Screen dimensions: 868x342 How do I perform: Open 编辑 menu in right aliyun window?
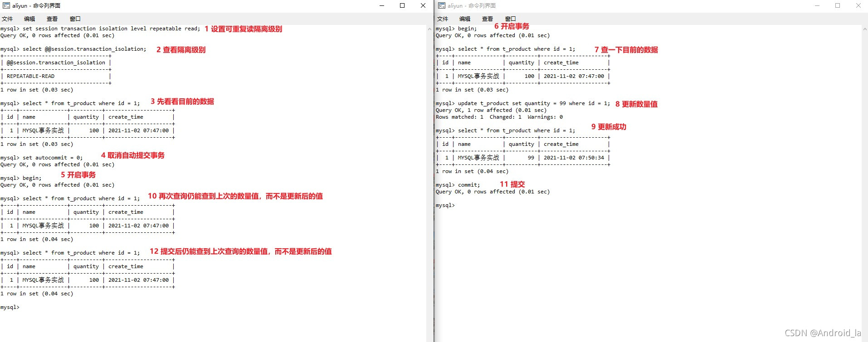[465, 19]
